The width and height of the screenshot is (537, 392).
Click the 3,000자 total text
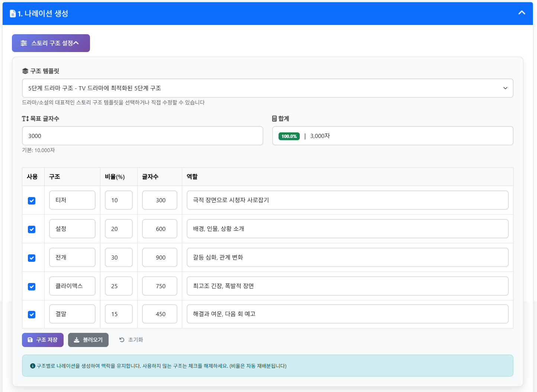(x=320, y=136)
